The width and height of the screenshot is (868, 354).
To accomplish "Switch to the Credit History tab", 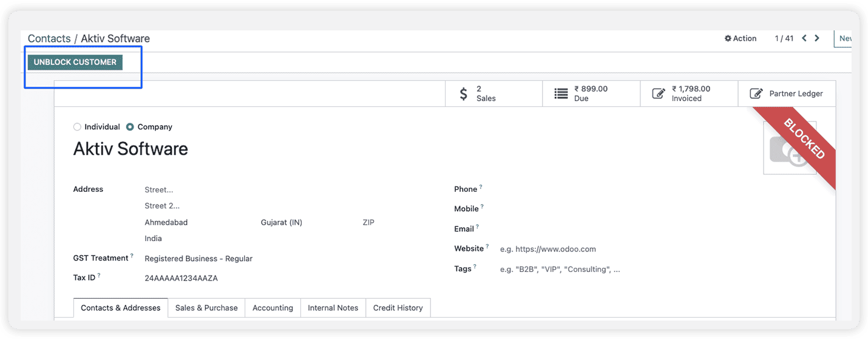I will pos(398,308).
